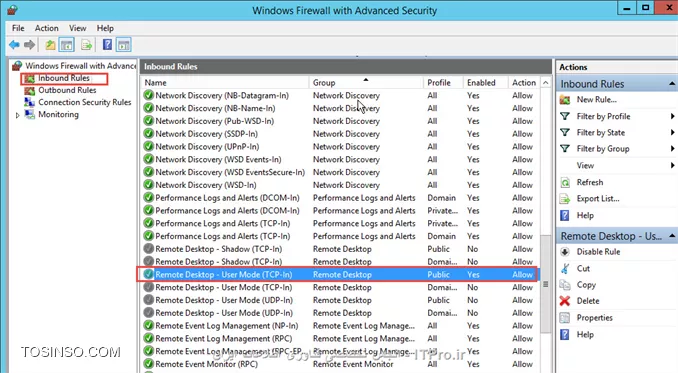Open the Help menu

[x=105, y=28]
